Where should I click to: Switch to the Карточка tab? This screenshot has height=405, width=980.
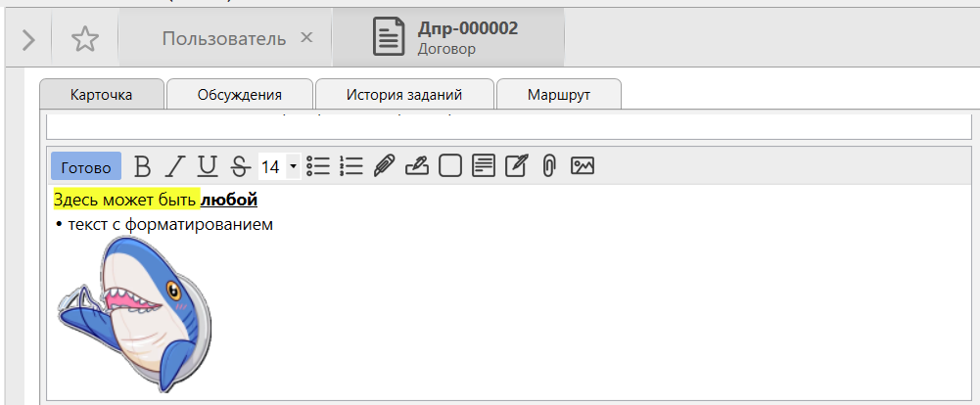click(101, 95)
